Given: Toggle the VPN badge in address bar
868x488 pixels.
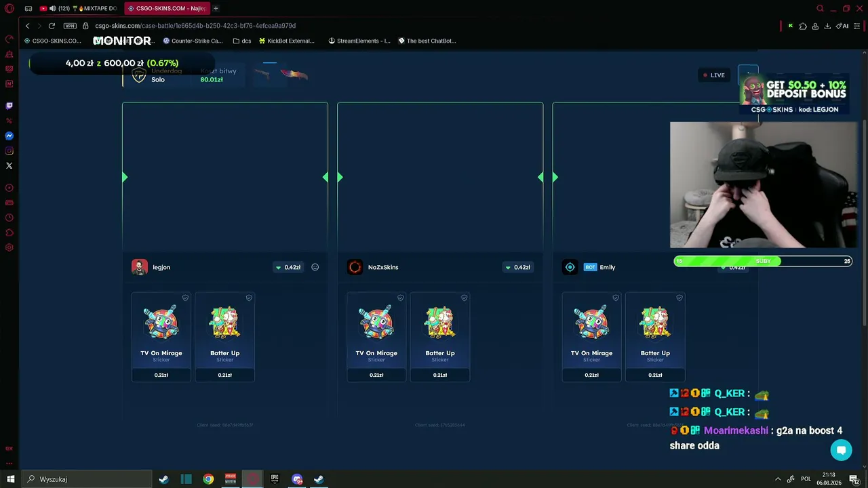Looking at the screenshot, I should [x=70, y=26].
